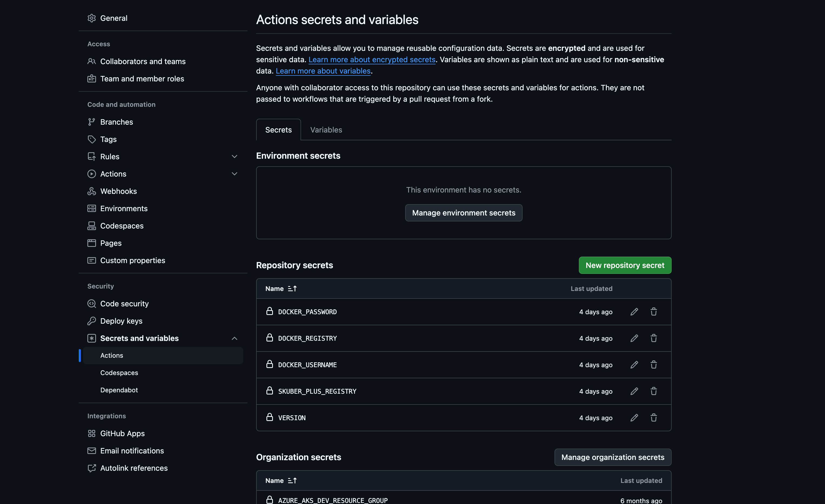825x504 pixels.
Task: Click the Collaborators and teams people icon
Action: click(91, 61)
